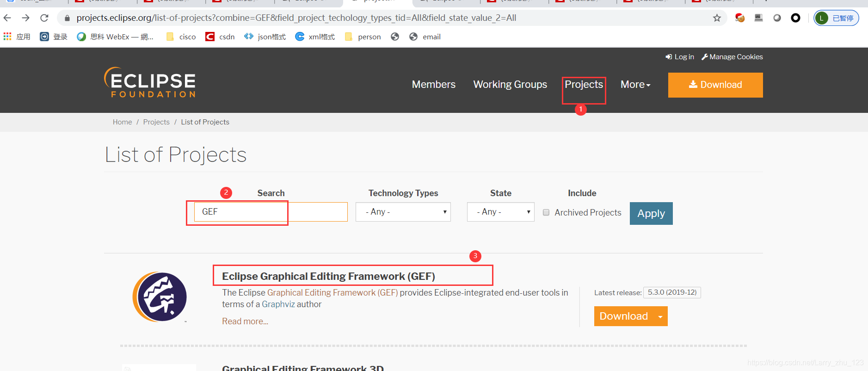Click the padlock icon in address bar
868x371 pixels.
(x=67, y=18)
